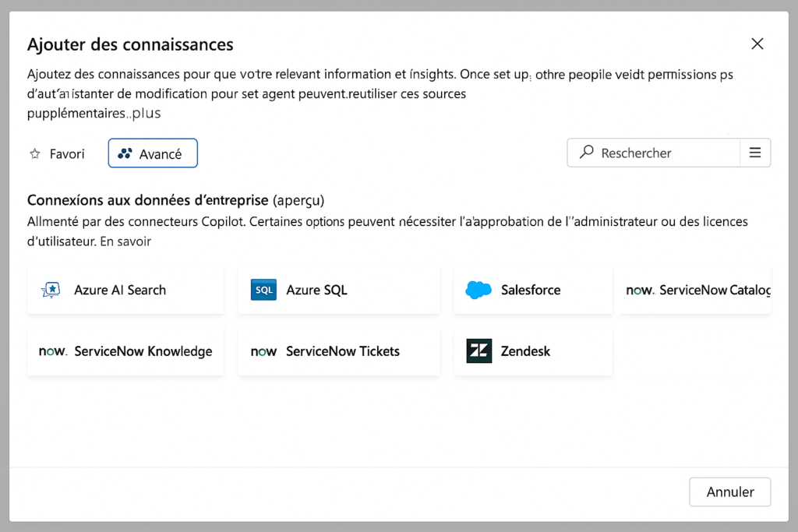
Task: Focus the Rechercher search field
Action: [x=654, y=153]
